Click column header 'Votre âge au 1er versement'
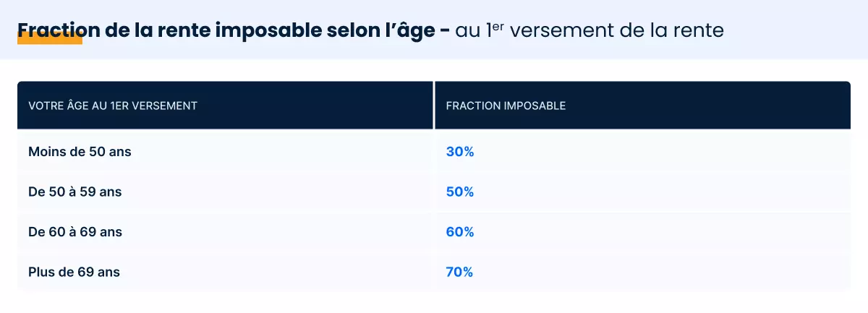The height and width of the screenshot is (313, 868). [113, 106]
